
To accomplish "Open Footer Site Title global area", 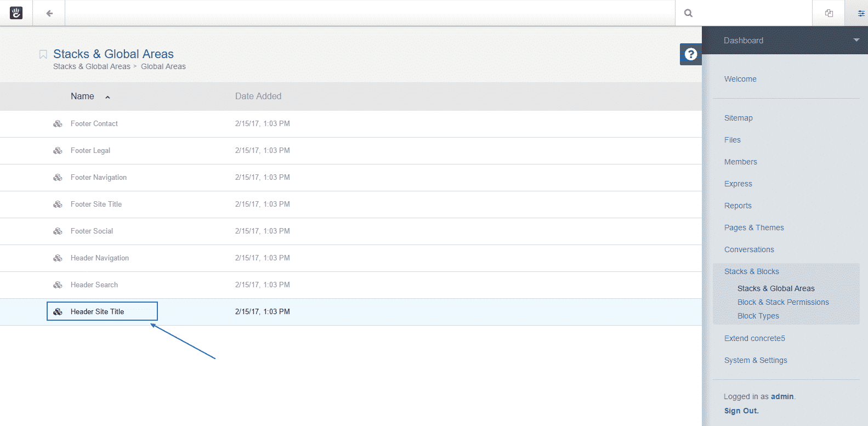I will (96, 204).
